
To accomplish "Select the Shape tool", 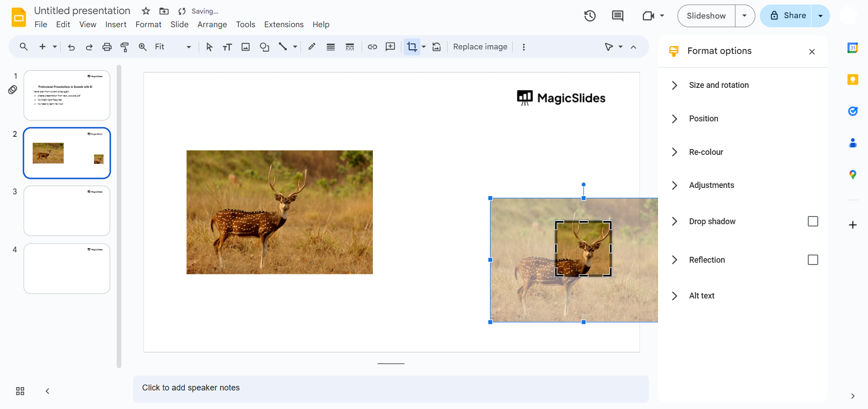I will (264, 47).
